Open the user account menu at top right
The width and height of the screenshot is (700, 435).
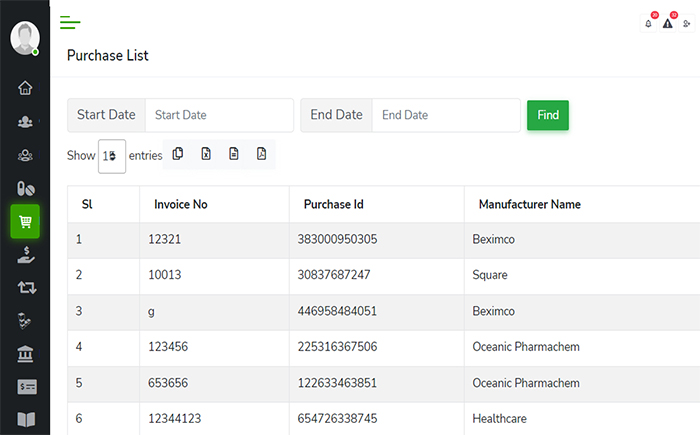pos(686,23)
